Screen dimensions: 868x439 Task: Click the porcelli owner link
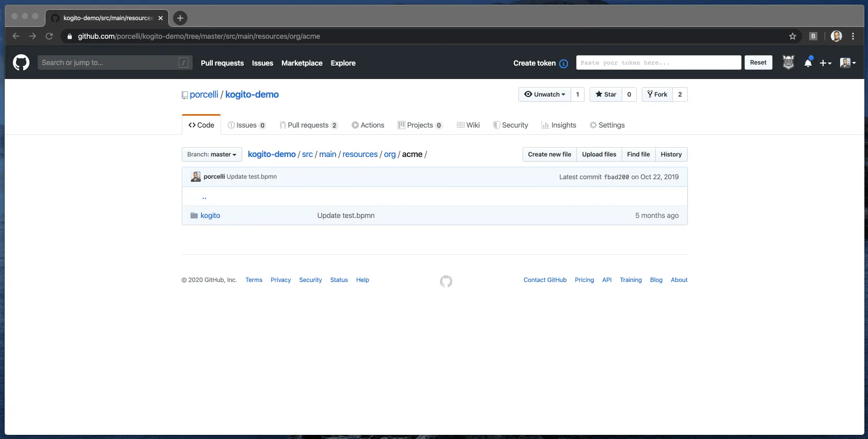pos(204,95)
